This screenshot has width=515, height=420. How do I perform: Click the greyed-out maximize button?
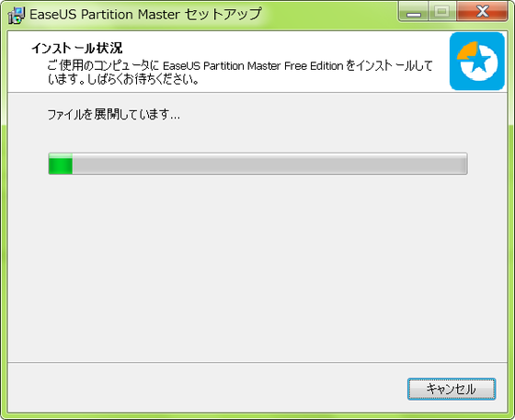(x=442, y=12)
